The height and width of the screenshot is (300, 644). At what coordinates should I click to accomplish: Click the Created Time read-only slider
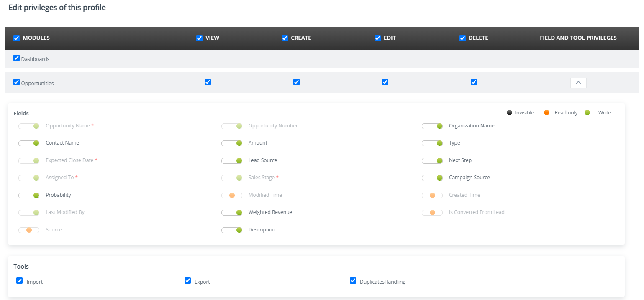pos(432,195)
